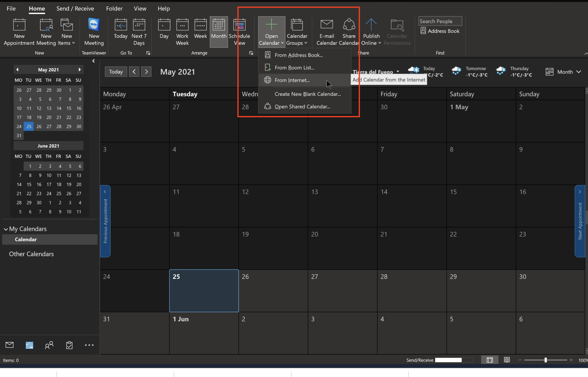Select From Internet... menu entry
The height and width of the screenshot is (377, 588).
(x=292, y=80)
